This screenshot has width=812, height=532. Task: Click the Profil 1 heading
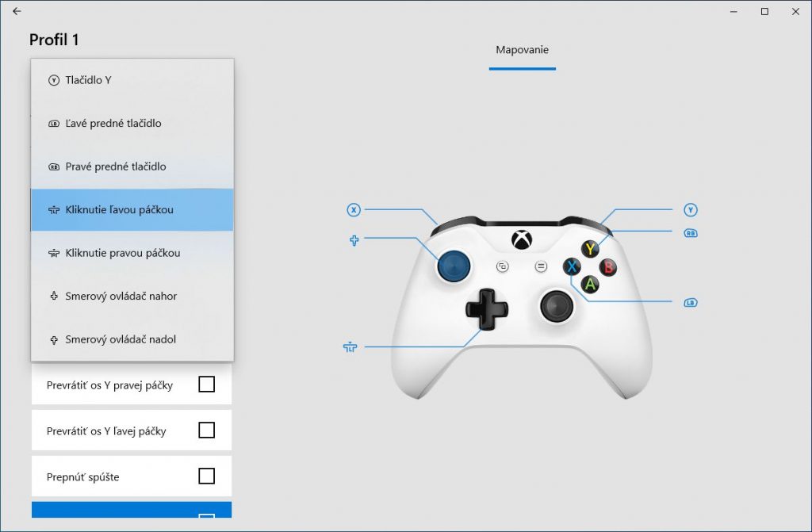click(x=54, y=40)
